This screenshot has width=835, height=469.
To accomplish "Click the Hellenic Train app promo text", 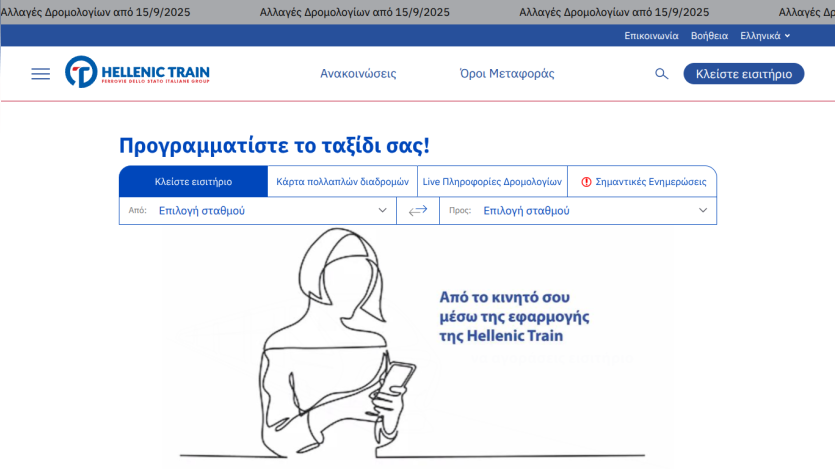I will pyautogui.click(x=514, y=317).
